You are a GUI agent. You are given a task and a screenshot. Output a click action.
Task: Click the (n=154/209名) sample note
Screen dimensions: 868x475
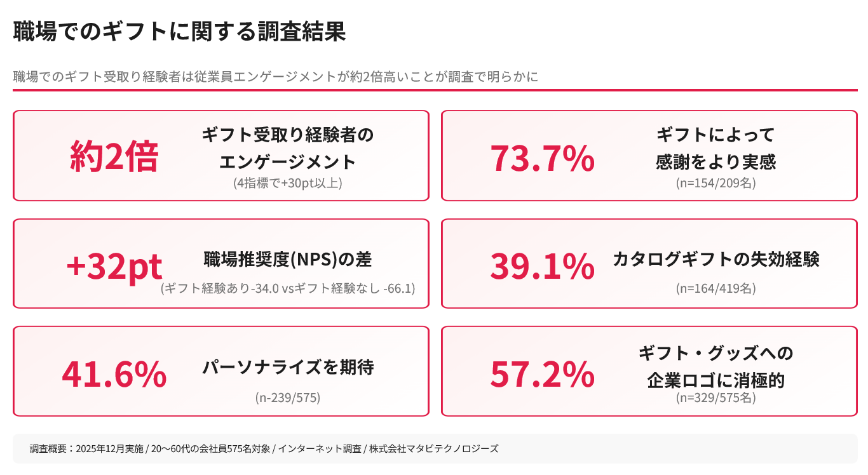click(715, 183)
